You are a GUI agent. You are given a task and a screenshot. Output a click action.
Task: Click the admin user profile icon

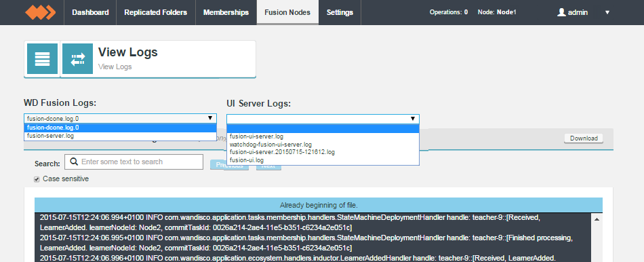coord(561,12)
